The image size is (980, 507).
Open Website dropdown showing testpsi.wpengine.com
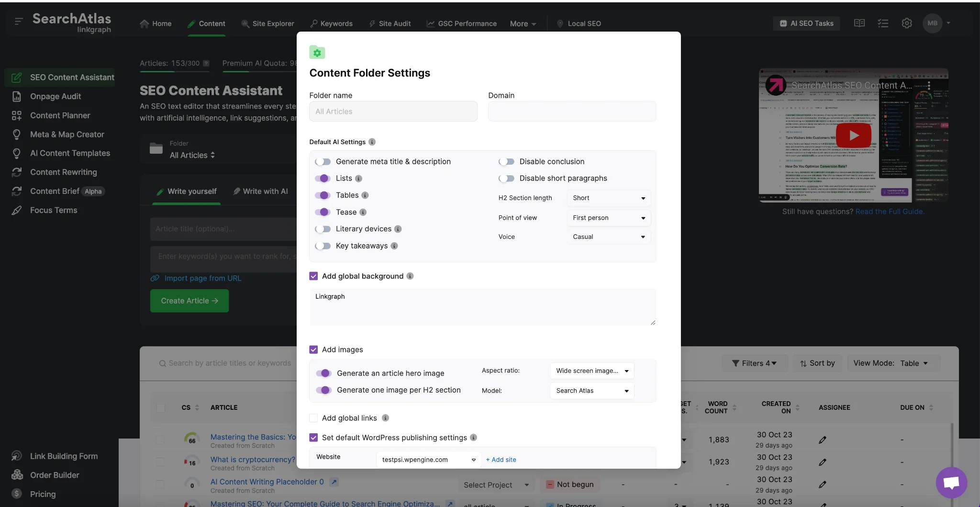(429, 460)
